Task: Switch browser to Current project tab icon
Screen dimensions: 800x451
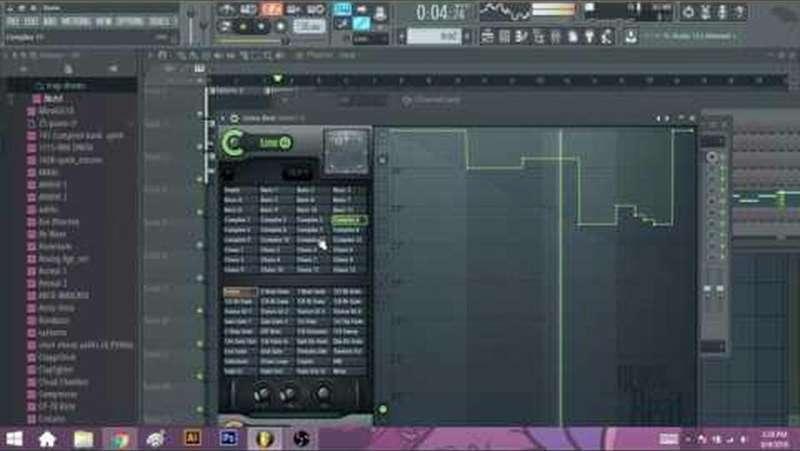Action: 68,68
